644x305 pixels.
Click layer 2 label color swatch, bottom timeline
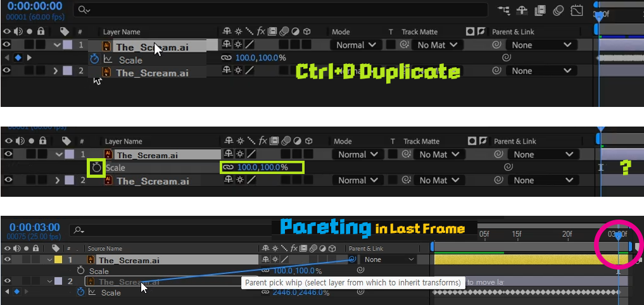click(58, 281)
